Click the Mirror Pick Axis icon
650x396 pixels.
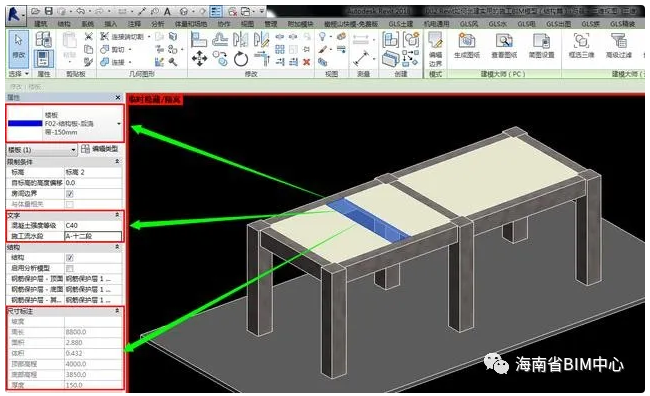(x=240, y=39)
